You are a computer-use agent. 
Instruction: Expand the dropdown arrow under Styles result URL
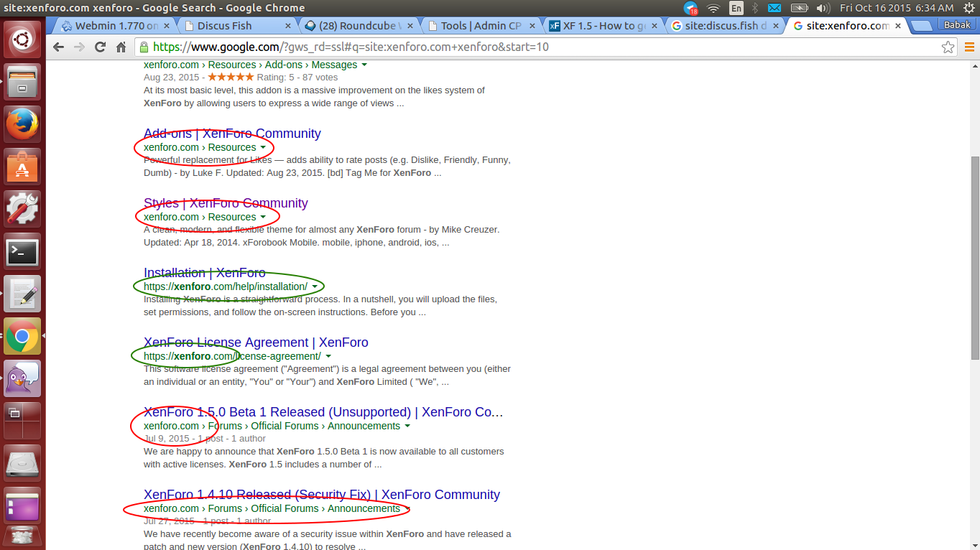263,218
